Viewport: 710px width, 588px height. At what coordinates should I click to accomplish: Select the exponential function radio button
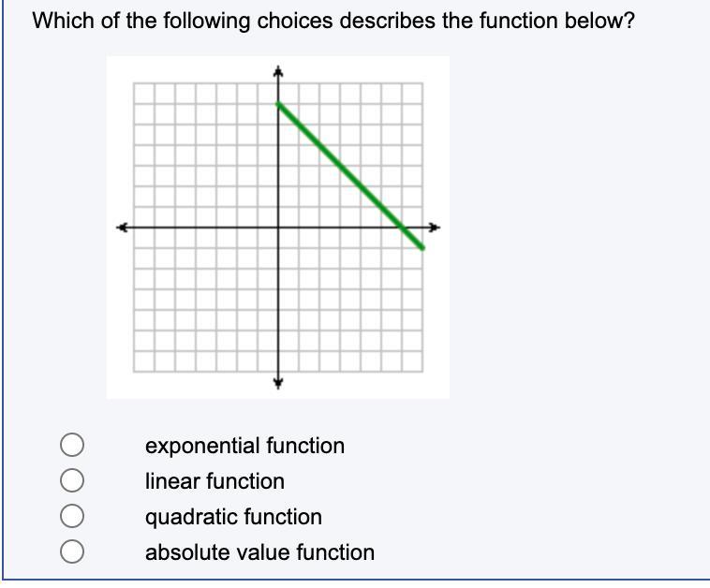click(73, 446)
